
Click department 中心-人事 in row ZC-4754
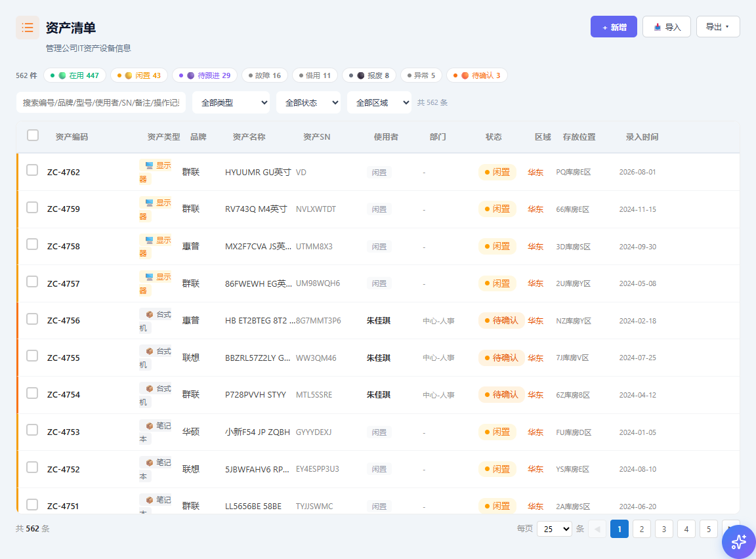[439, 395]
